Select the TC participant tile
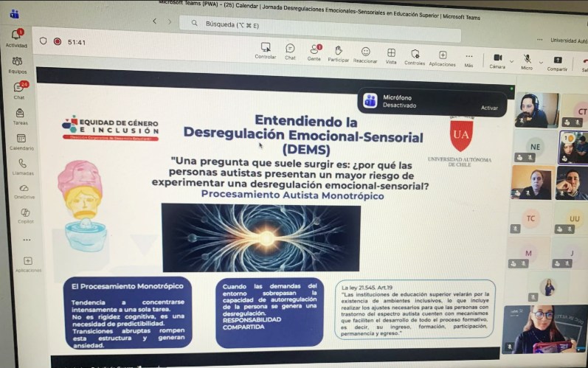This screenshot has width=588, height=368. [x=530, y=219]
